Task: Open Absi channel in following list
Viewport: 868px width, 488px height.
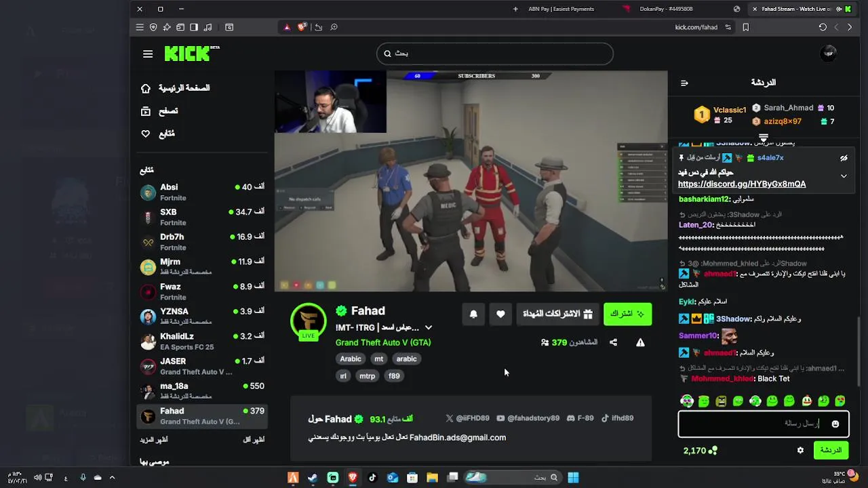Action: (202, 192)
